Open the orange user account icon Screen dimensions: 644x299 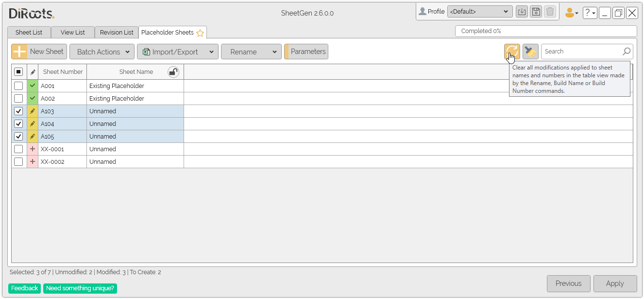coord(571,13)
